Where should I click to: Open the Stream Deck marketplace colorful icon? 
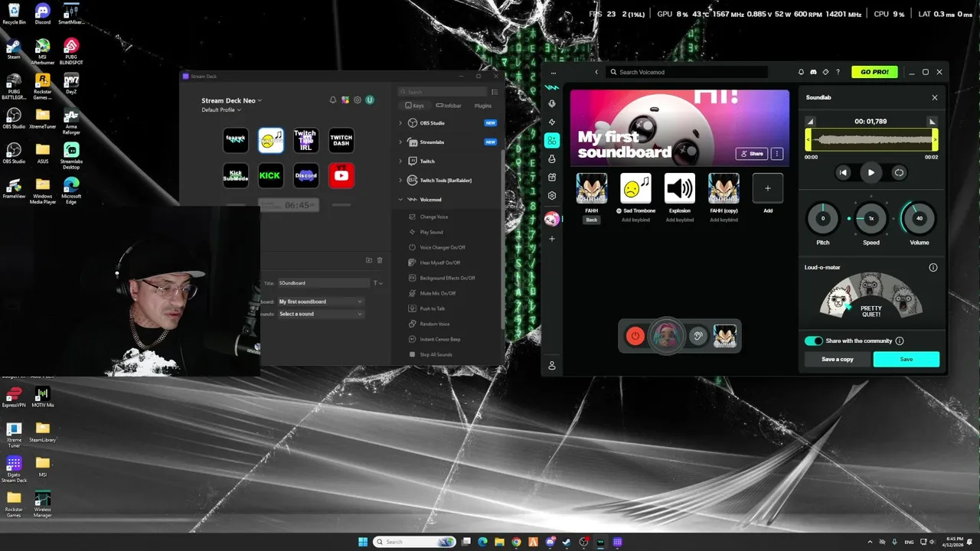[x=345, y=100]
